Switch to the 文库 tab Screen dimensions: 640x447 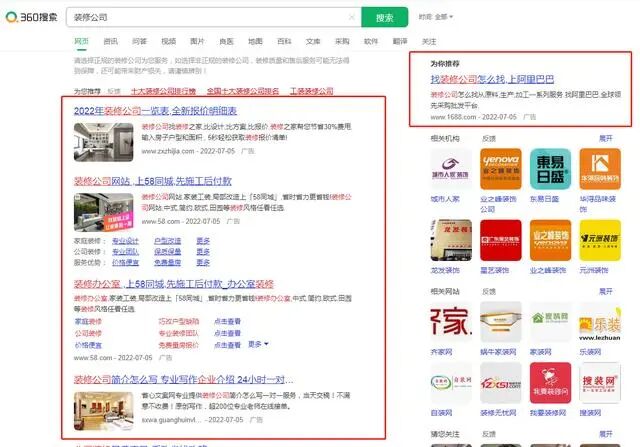313,41
